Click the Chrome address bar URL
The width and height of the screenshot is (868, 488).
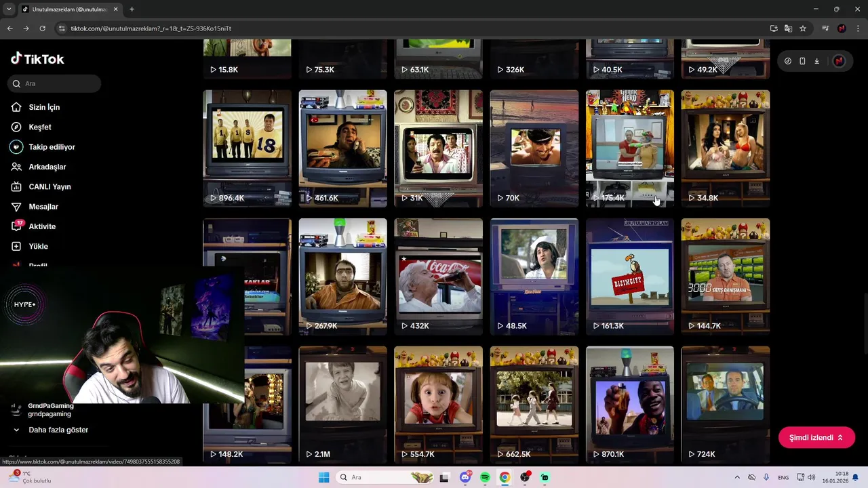pos(151,28)
